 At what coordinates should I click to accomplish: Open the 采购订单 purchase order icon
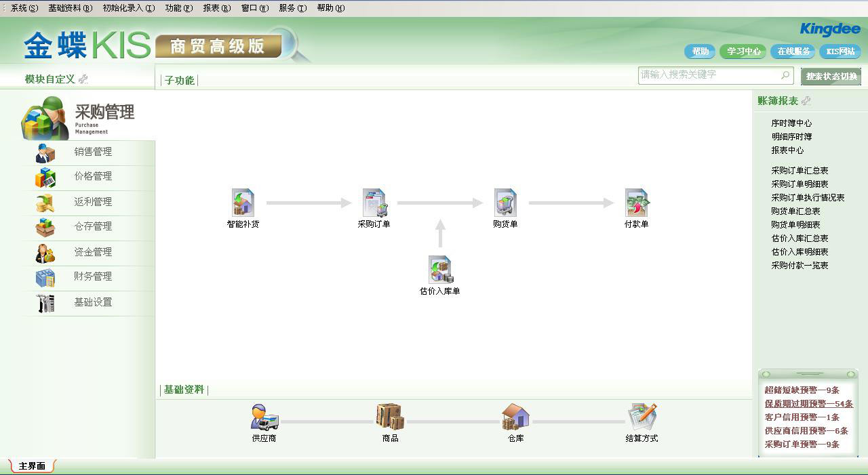pos(374,203)
